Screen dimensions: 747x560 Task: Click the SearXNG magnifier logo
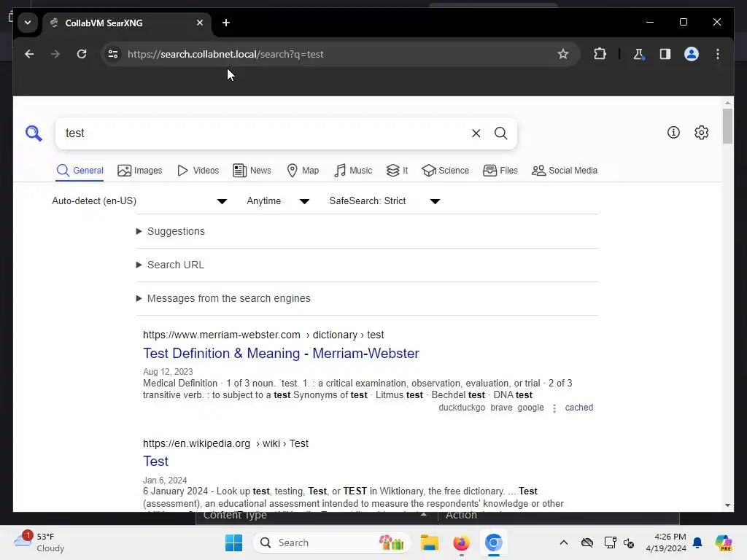pyautogui.click(x=34, y=133)
